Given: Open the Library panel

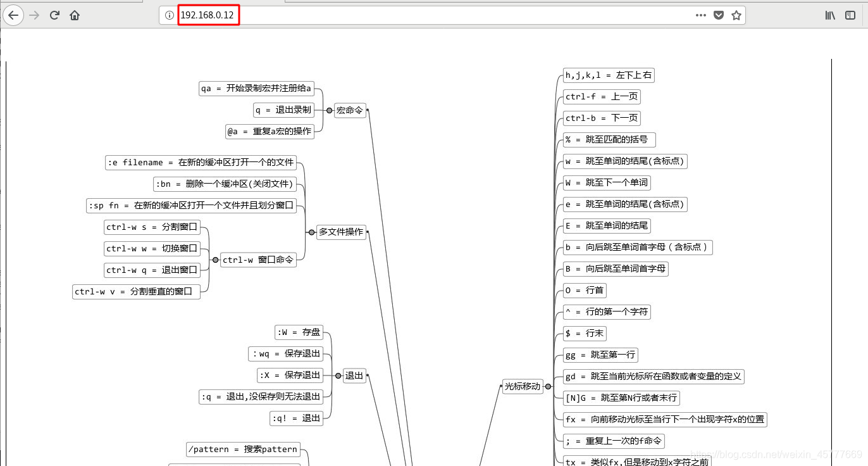Looking at the screenshot, I should tap(830, 15).
